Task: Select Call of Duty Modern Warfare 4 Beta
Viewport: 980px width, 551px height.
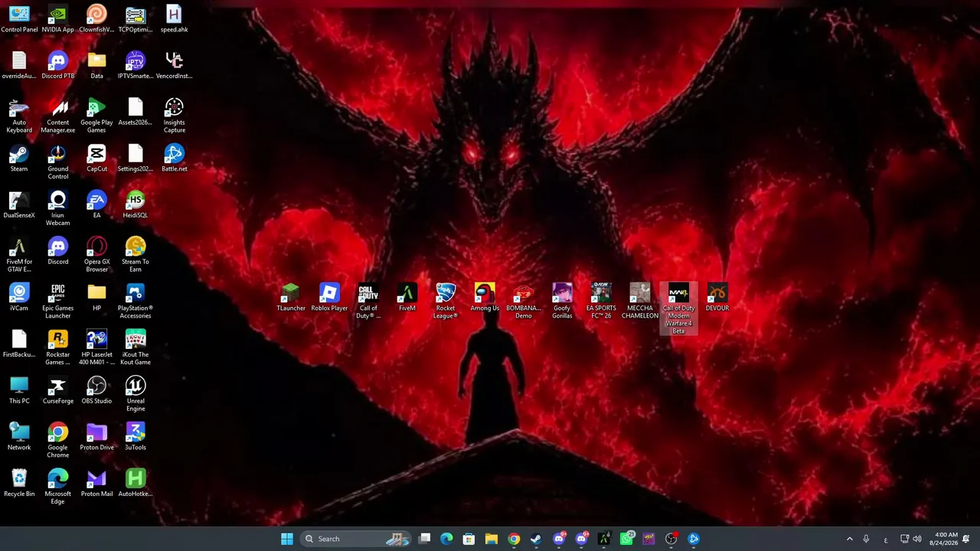Action: coord(678,309)
